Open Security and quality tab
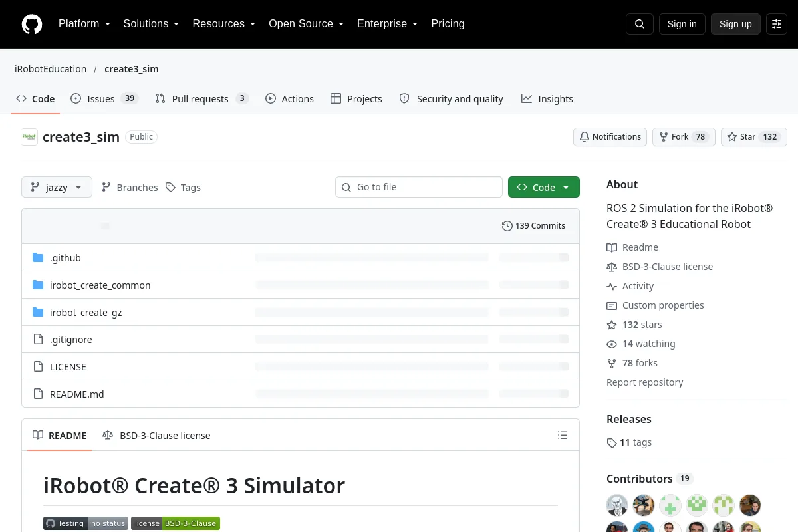Viewport: 798px width, 532px height. click(451, 99)
